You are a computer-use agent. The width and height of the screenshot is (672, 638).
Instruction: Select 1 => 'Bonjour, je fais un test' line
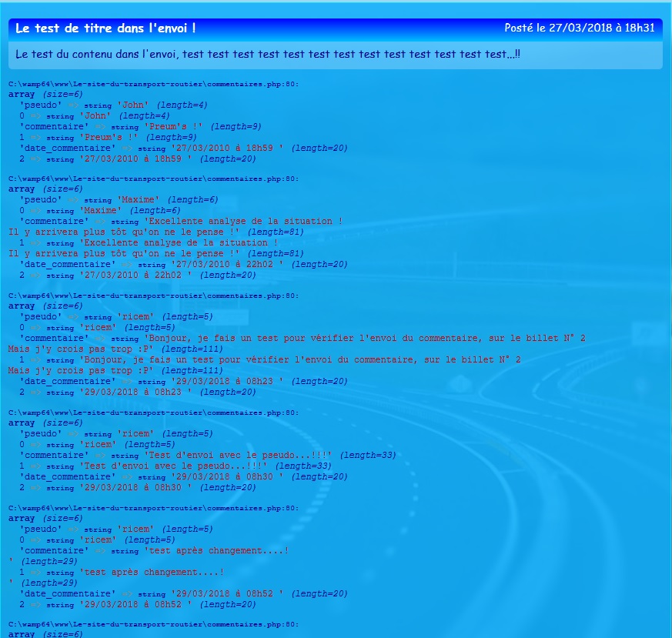tap(270, 359)
